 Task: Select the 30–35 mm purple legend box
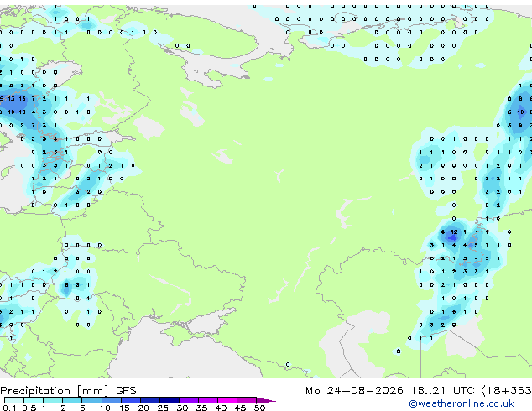click(189, 400)
